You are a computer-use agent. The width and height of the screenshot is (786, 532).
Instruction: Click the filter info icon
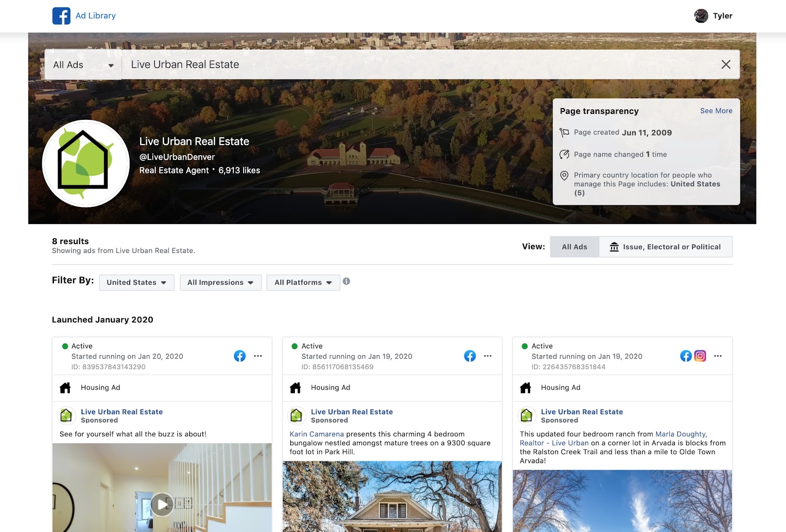[x=346, y=281]
